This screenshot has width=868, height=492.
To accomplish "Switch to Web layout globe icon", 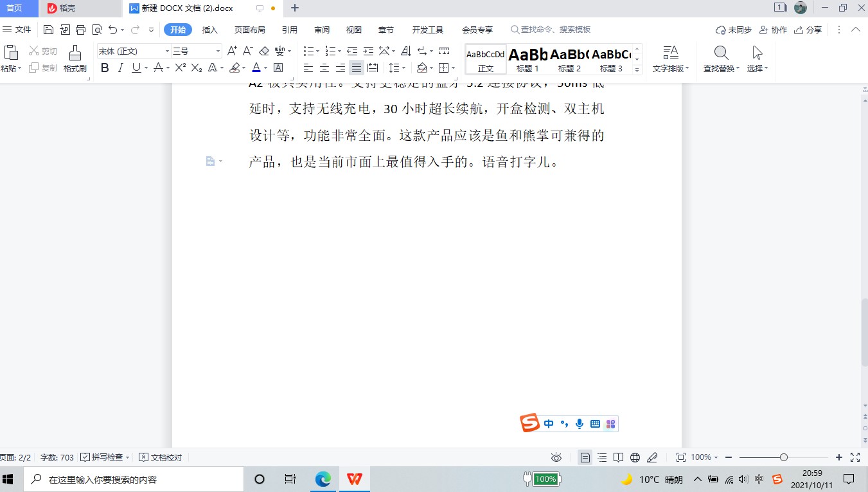I will pyautogui.click(x=635, y=458).
